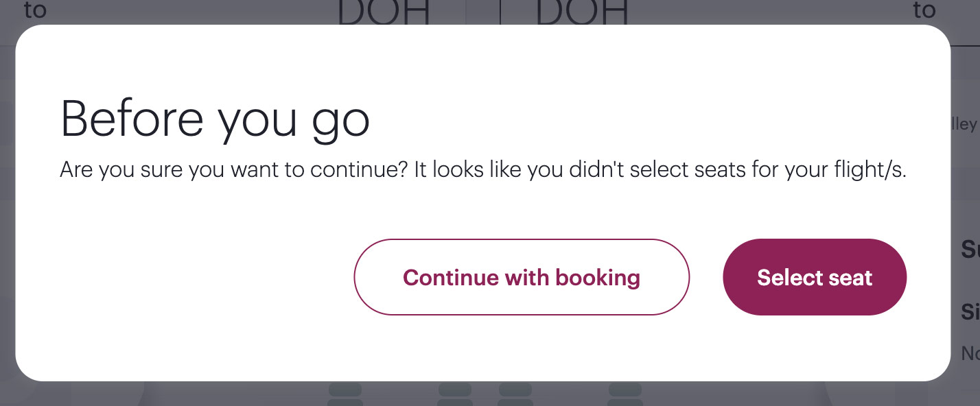The height and width of the screenshot is (406, 980).
Task: Click the "Before you go" heading
Action: coord(215,119)
